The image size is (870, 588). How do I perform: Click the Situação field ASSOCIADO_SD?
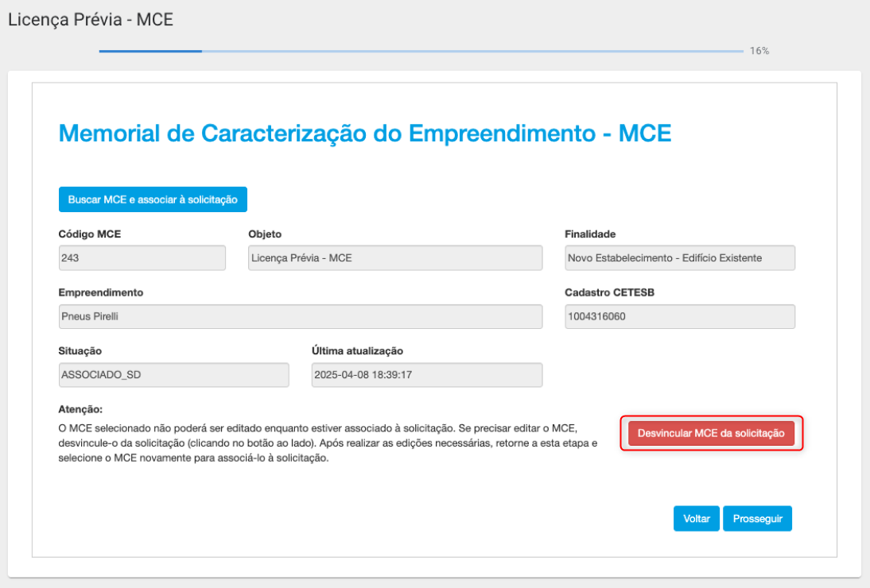coord(173,374)
